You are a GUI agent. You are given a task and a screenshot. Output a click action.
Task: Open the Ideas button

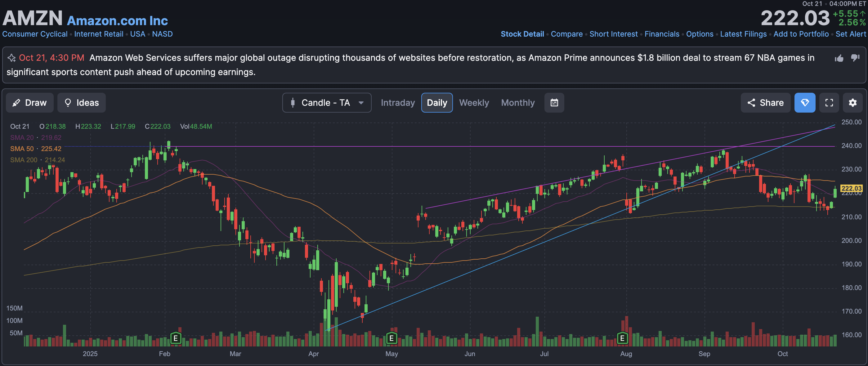[82, 103]
